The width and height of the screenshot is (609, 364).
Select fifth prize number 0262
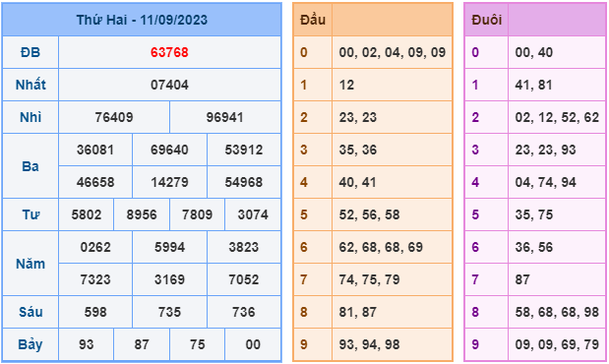95,247
